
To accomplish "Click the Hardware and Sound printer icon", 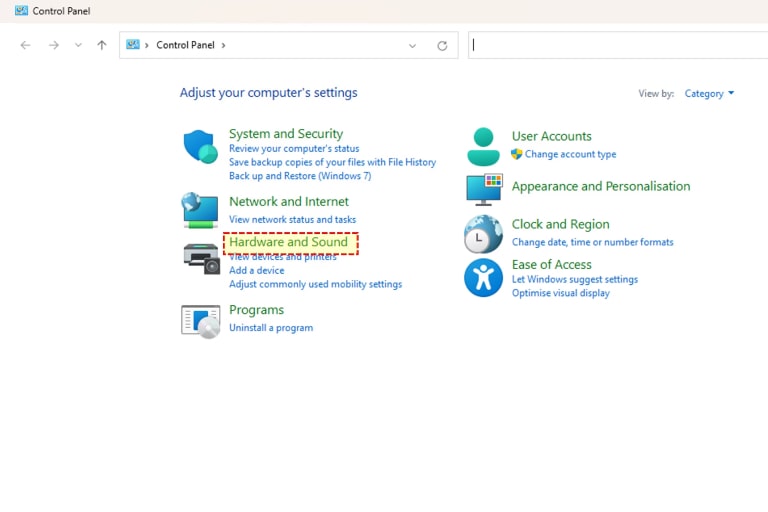I will coord(201,258).
